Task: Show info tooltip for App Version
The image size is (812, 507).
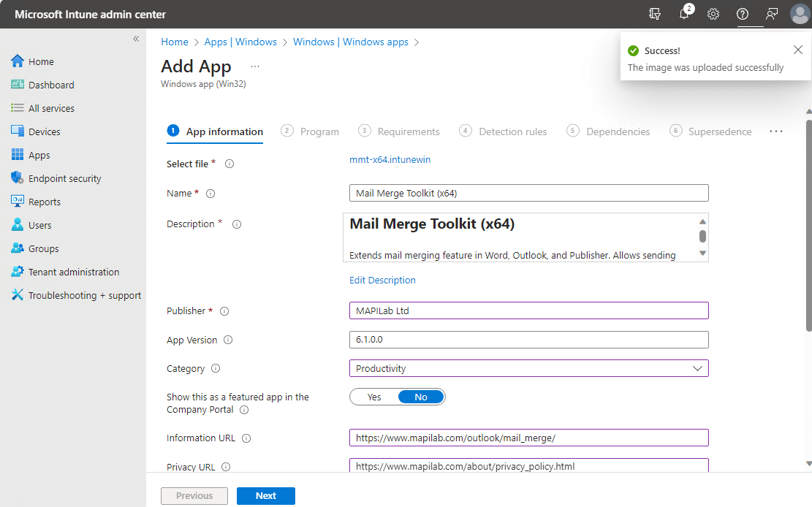Action: (x=228, y=340)
